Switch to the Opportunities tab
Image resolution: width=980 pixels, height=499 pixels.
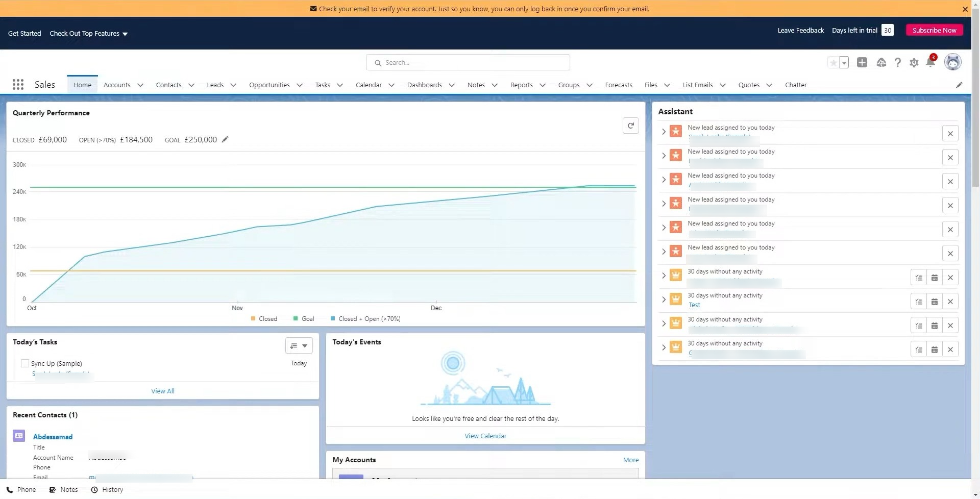(x=269, y=85)
